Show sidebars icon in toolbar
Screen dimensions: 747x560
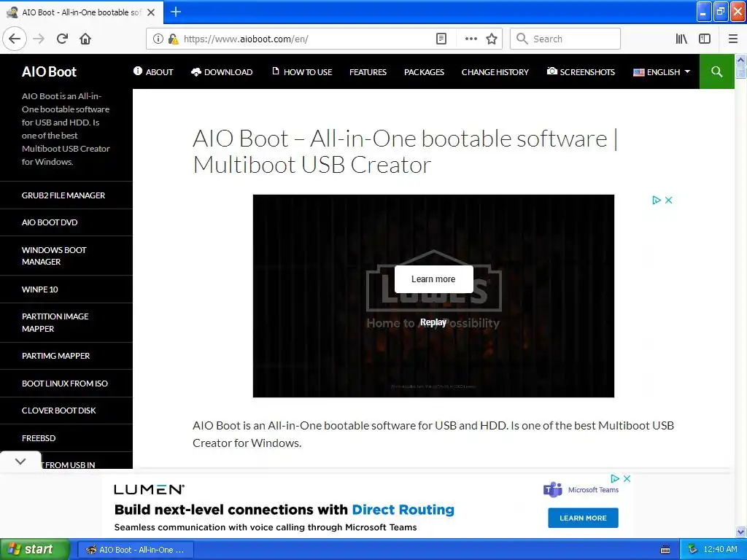(x=705, y=39)
